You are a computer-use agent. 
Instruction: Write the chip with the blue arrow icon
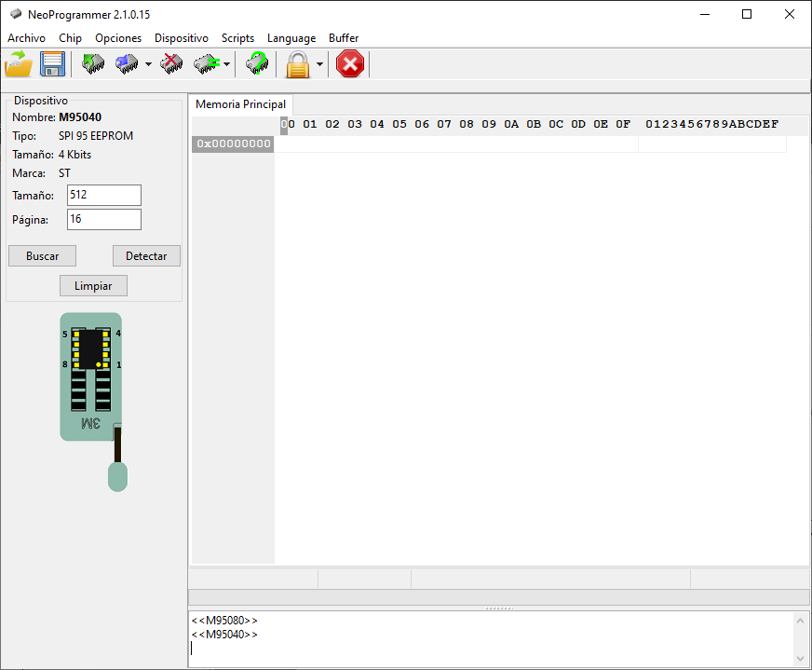click(127, 63)
